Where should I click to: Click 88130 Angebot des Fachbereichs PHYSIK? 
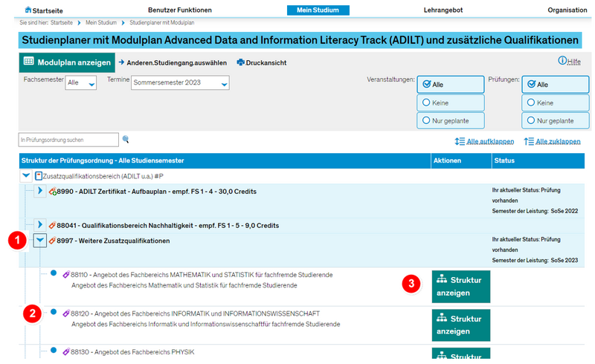tap(132, 352)
